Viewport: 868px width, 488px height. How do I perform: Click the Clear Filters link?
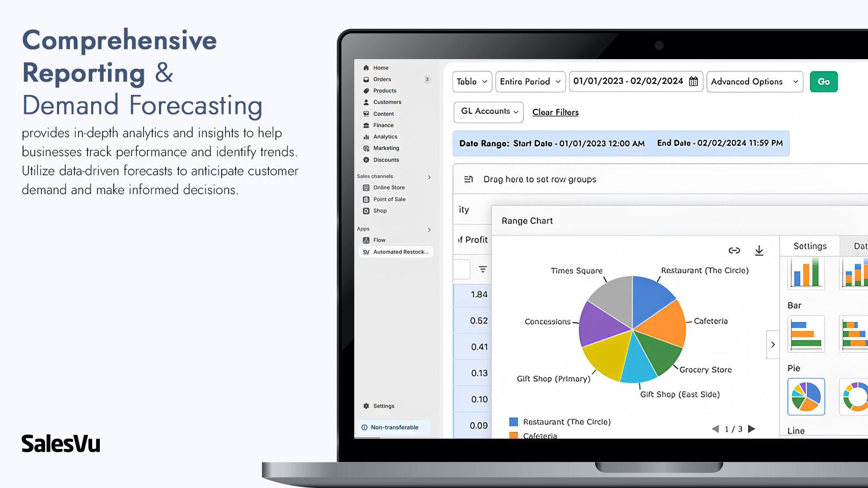point(555,112)
